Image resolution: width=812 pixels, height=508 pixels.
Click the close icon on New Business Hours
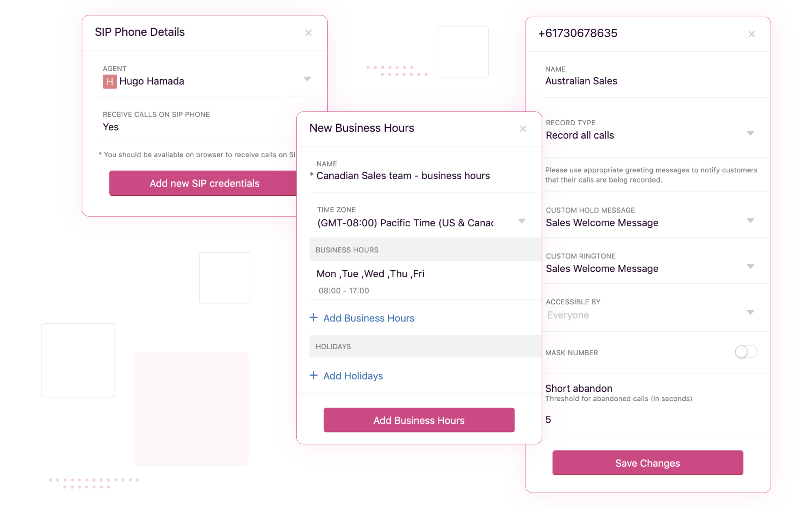522,129
